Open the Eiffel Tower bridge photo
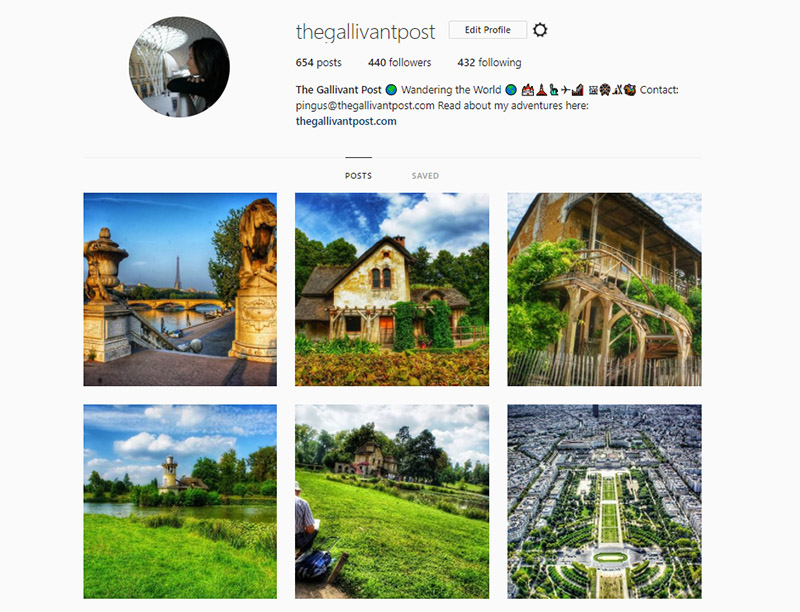Screen dimensions: 800x612 click(180, 289)
